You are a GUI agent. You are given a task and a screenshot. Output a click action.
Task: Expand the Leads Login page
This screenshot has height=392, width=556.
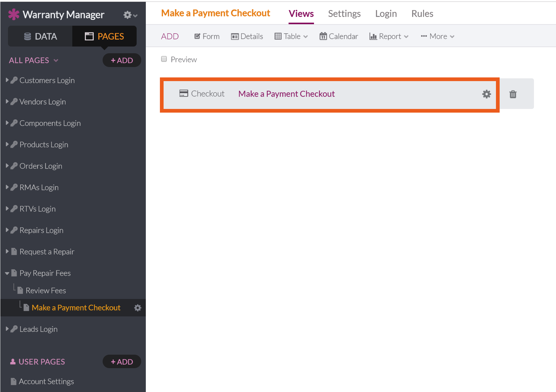point(7,329)
